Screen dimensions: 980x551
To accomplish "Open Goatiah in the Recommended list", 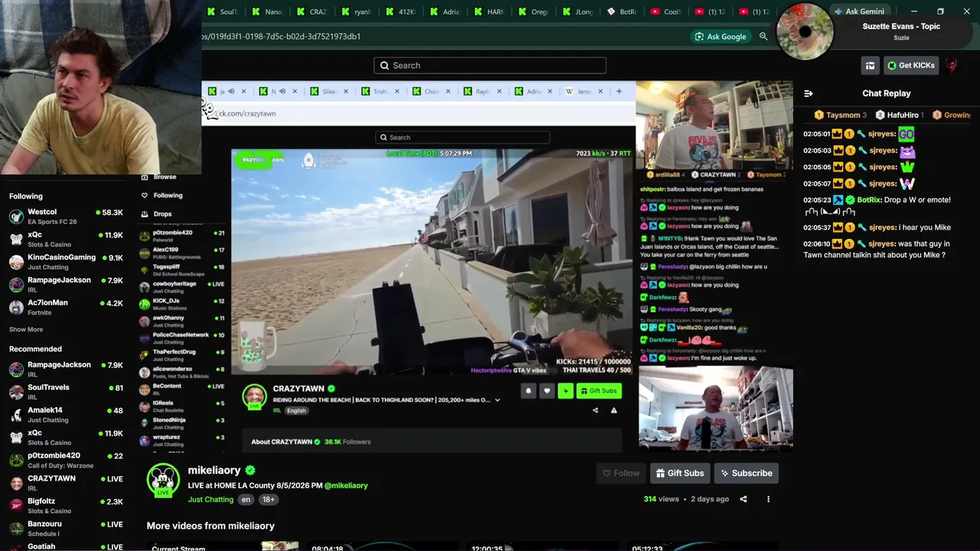I will tap(66, 546).
